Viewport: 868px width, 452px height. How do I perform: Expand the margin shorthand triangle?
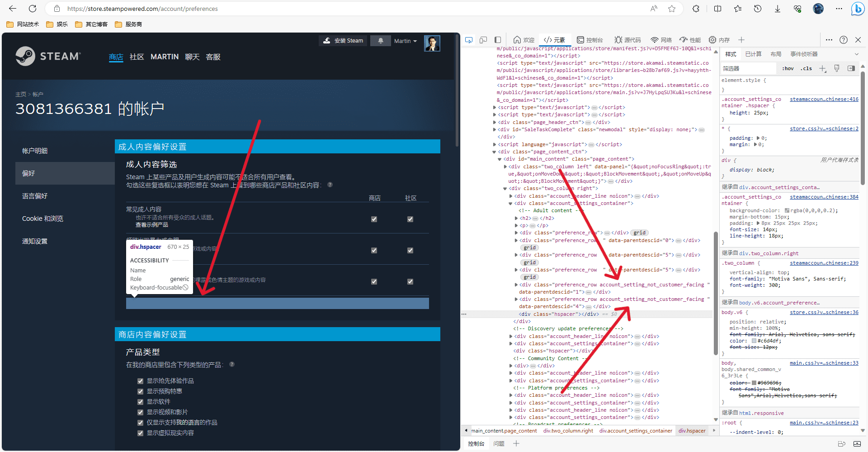755,144
